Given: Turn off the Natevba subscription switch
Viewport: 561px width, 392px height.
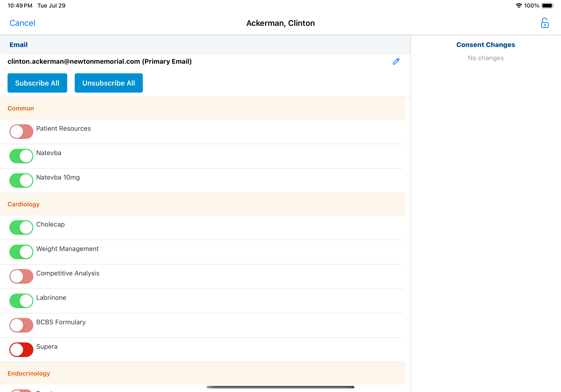Looking at the screenshot, I should click(21, 156).
